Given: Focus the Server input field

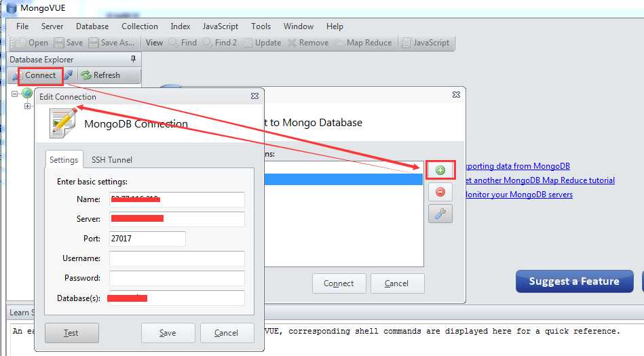Looking at the screenshot, I should click(x=177, y=219).
